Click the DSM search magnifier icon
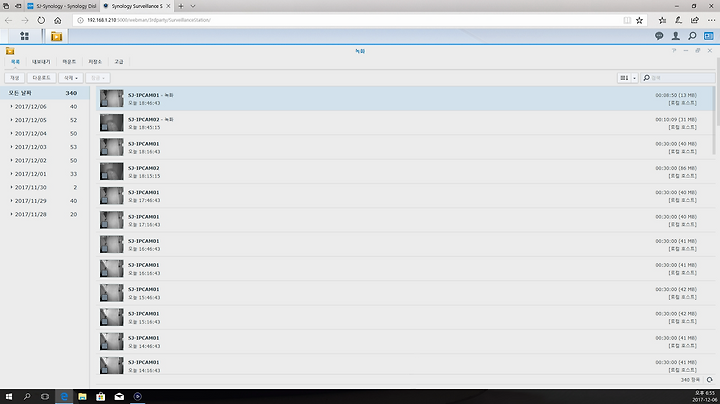This screenshot has width=720, height=404. 692,36
